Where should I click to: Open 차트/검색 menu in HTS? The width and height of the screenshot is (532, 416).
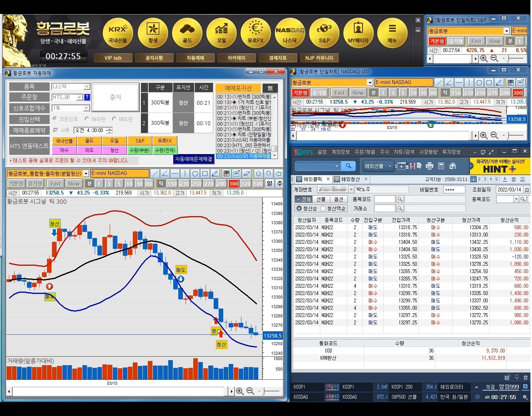[404, 152]
